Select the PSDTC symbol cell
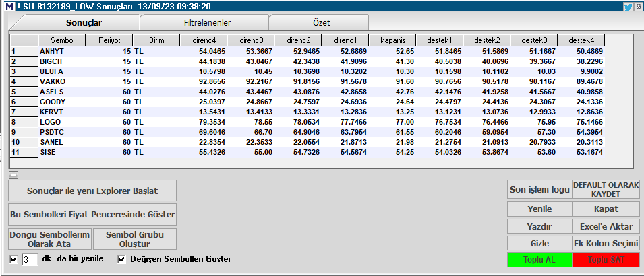Image resolution: width=644 pixels, height=276 pixels. click(x=62, y=132)
